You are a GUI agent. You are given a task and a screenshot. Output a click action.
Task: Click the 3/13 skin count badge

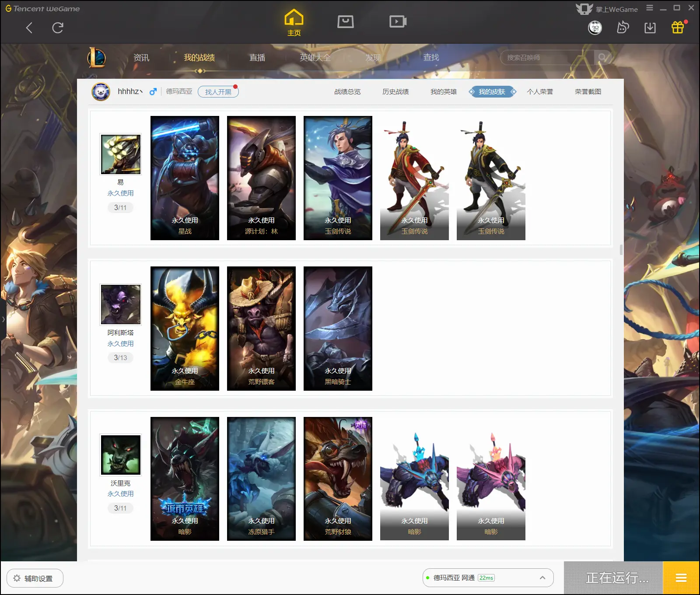click(120, 358)
